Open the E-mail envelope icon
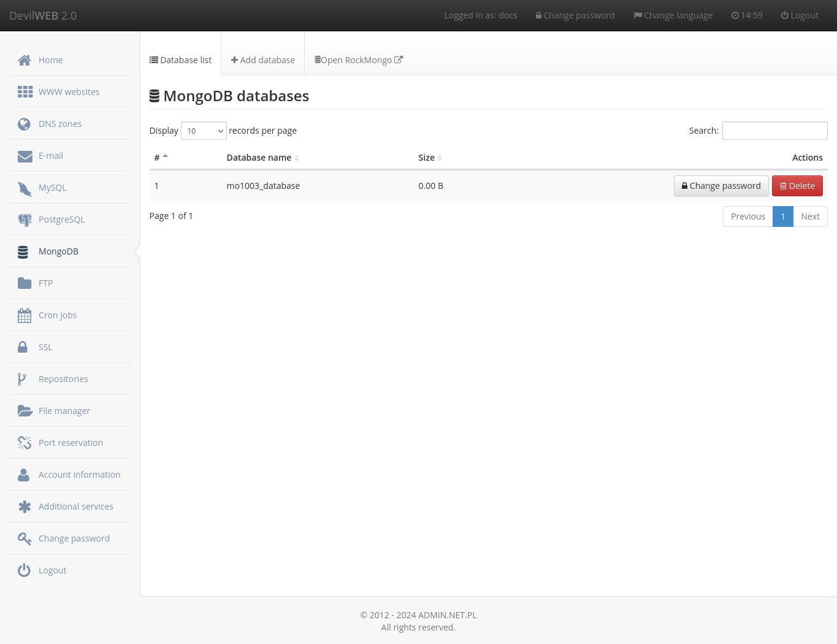837x644 pixels. (25, 155)
